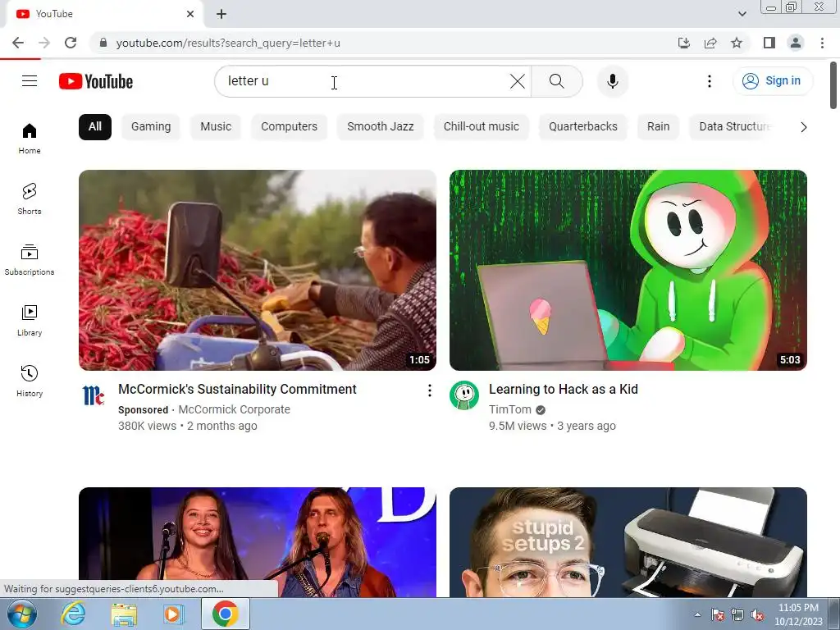This screenshot has width=840, height=630.
Task: Select the Chill-out music filter chip
Action: [481, 127]
